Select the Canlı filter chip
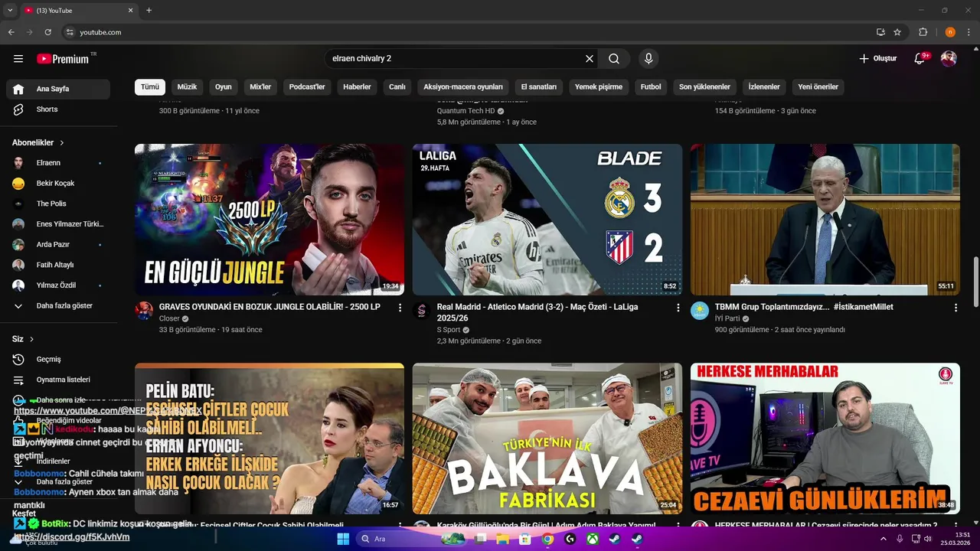The width and height of the screenshot is (980, 551). [x=397, y=86]
